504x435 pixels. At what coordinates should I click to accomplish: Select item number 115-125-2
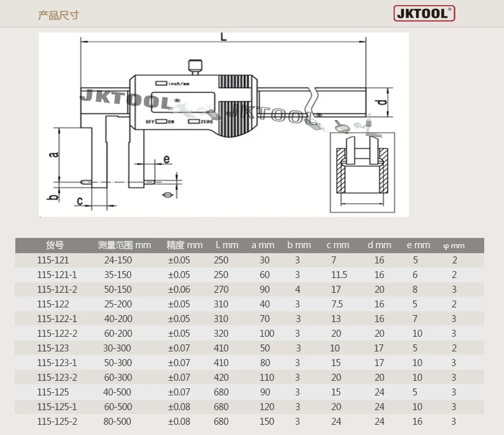point(57,422)
